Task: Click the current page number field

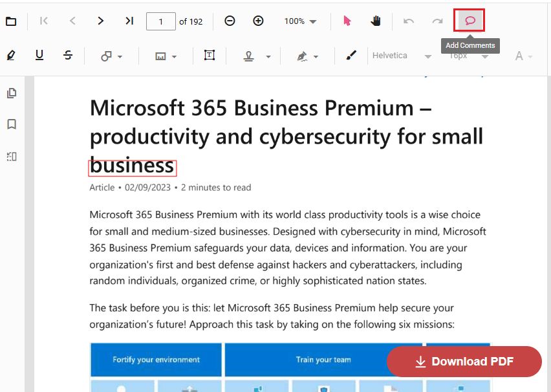Action: (x=160, y=21)
